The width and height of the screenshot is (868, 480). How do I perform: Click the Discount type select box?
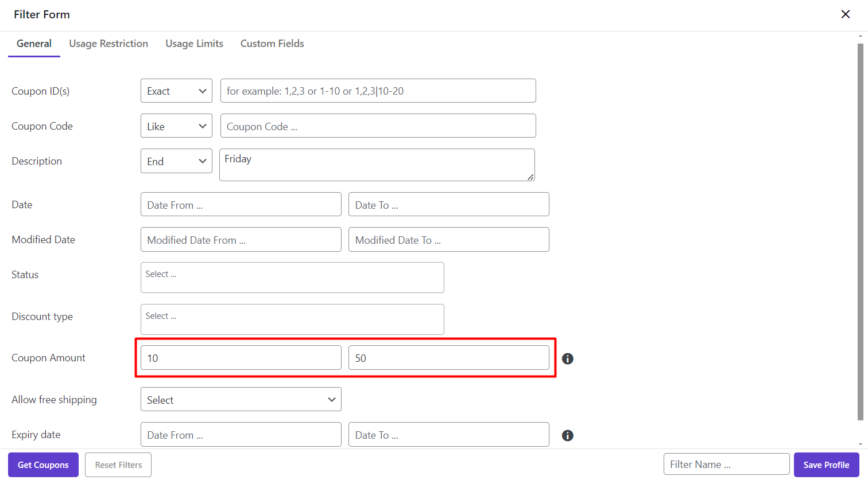[x=292, y=319]
